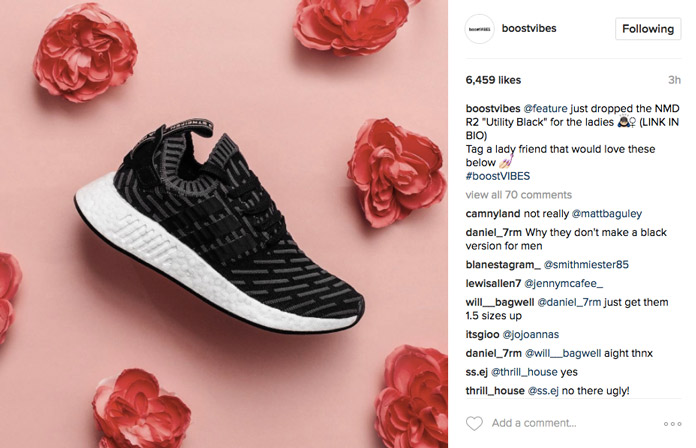Open the boostvibes username in header

529,28
